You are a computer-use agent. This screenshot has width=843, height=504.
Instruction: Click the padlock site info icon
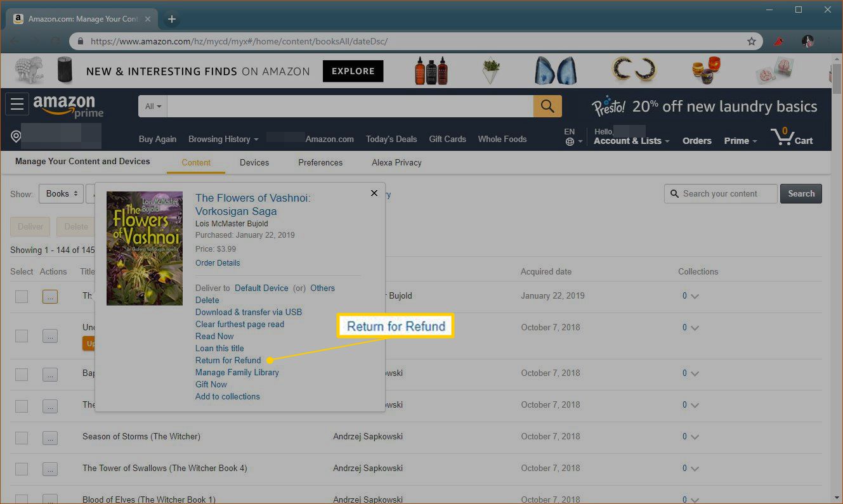(x=81, y=41)
